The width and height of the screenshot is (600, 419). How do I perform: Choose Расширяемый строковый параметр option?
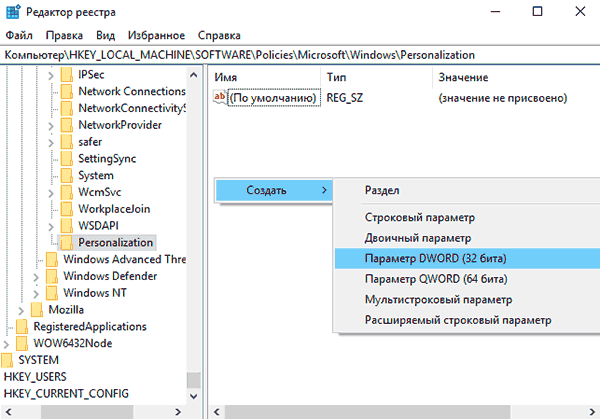click(467, 320)
